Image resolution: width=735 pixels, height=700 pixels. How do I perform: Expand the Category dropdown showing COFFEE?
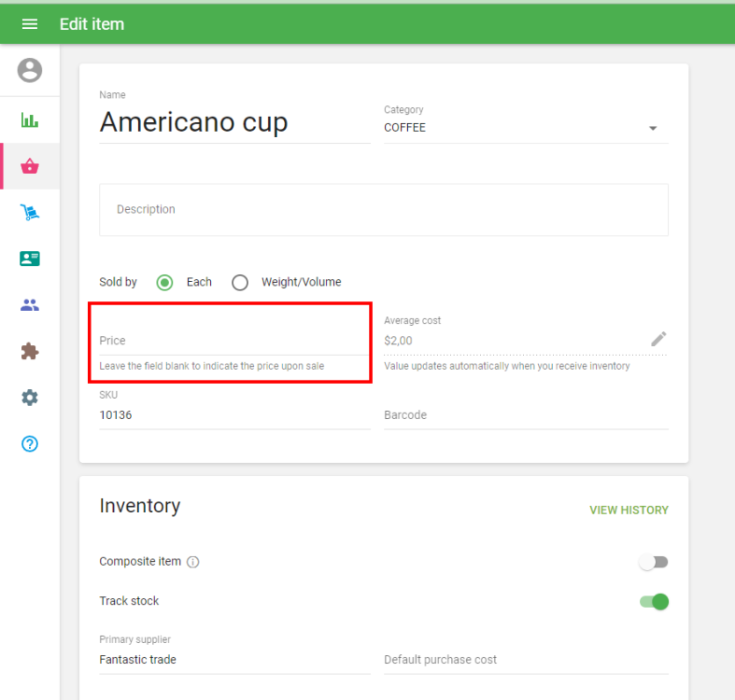pyautogui.click(x=526, y=128)
